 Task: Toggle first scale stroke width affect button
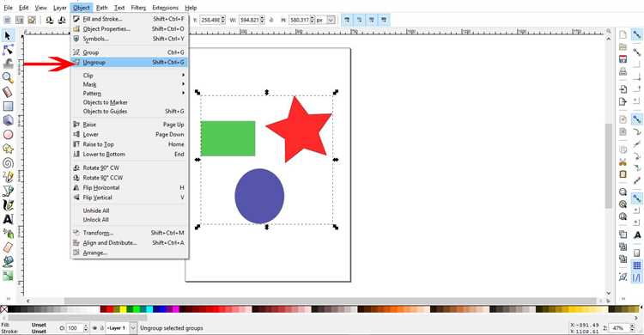347,20
